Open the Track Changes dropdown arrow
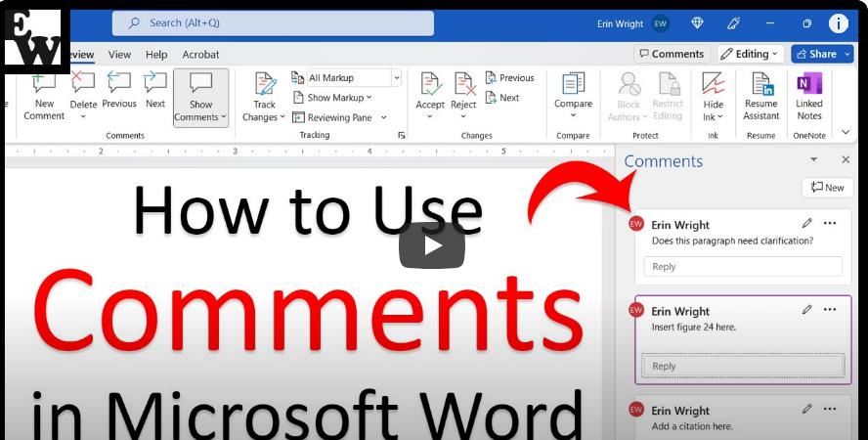Viewport: 868px width, 440px height. pyautogui.click(x=282, y=117)
